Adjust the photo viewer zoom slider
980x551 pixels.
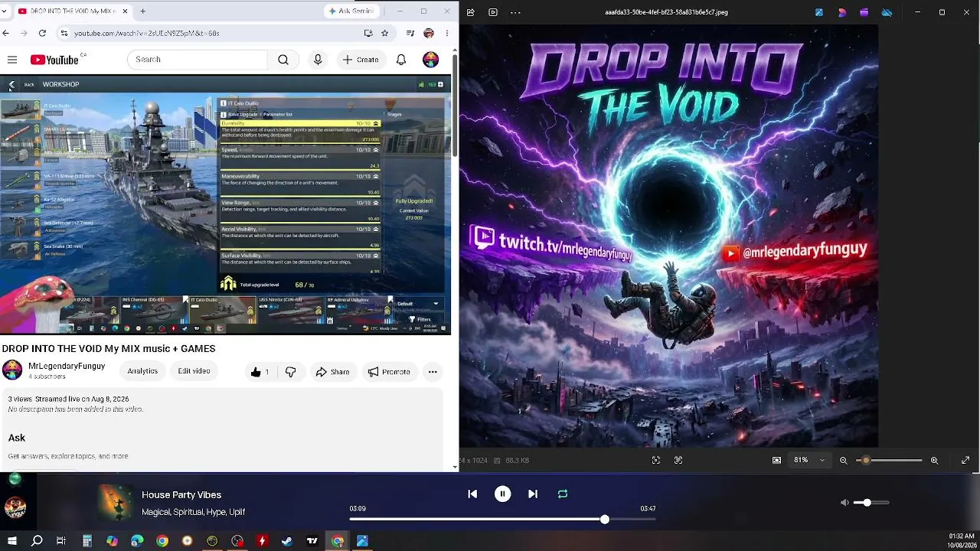pos(889,460)
